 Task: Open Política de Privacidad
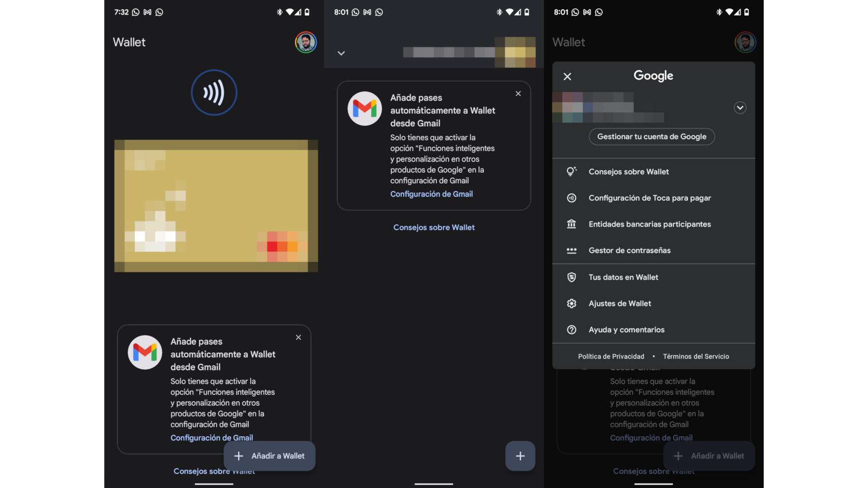pyautogui.click(x=612, y=356)
